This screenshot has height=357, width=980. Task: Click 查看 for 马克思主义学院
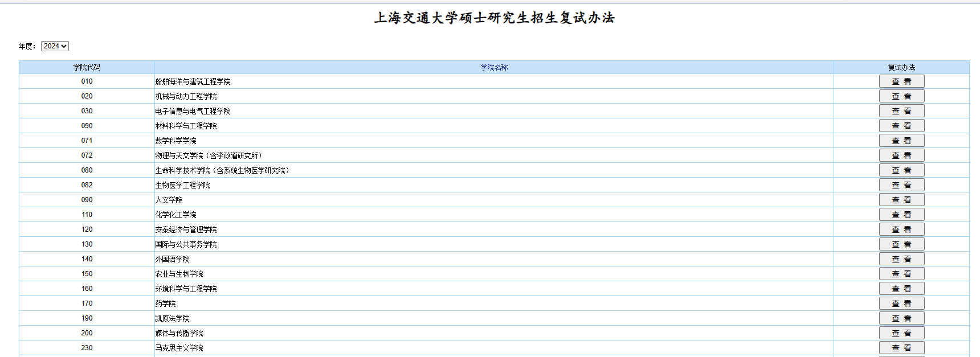click(x=901, y=348)
